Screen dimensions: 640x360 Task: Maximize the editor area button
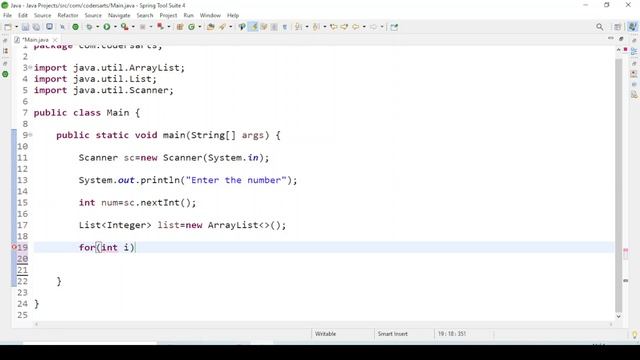[x=621, y=38]
